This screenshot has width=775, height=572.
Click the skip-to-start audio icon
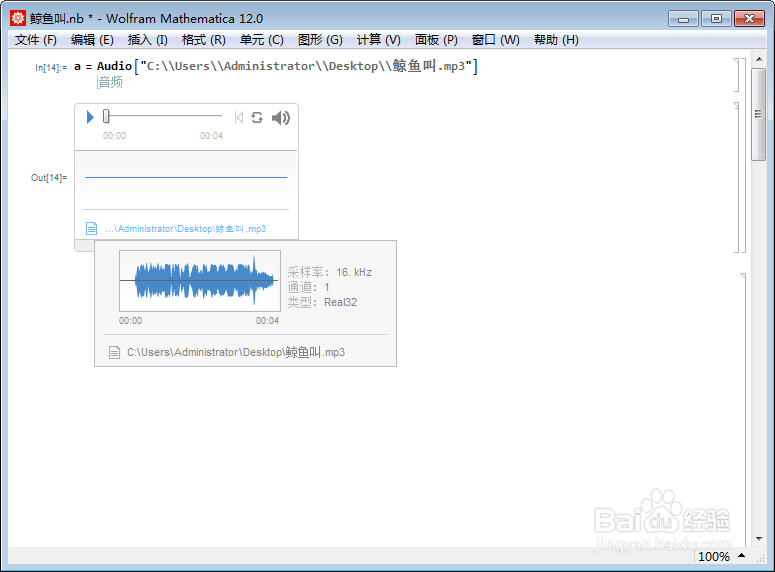[239, 118]
